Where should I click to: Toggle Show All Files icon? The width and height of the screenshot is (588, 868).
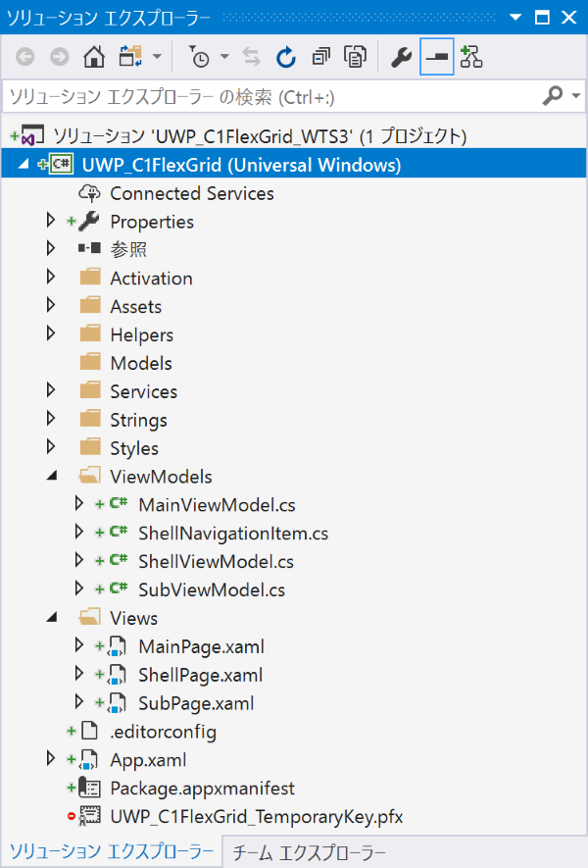click(355, 57)
